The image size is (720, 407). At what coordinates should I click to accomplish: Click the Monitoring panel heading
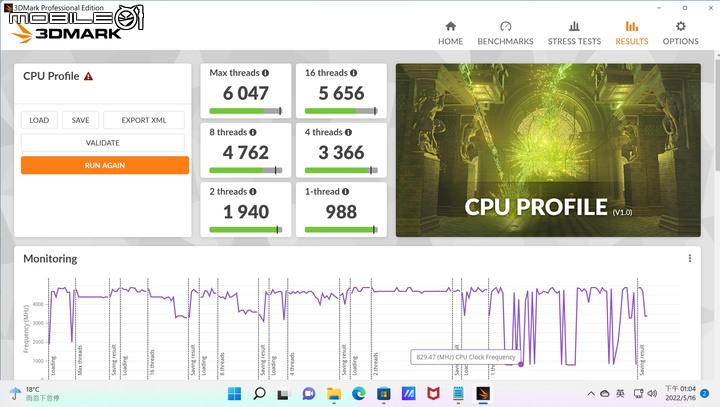50,259
